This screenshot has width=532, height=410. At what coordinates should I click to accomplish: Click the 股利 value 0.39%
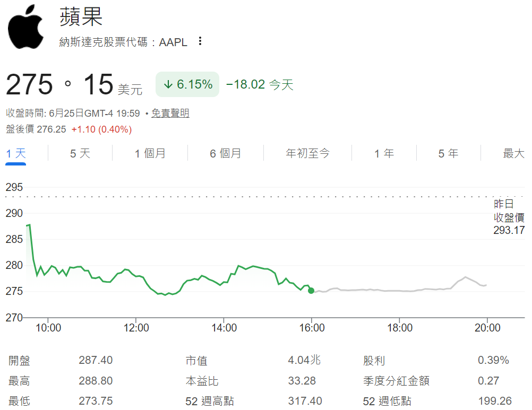tap(493, 360)
